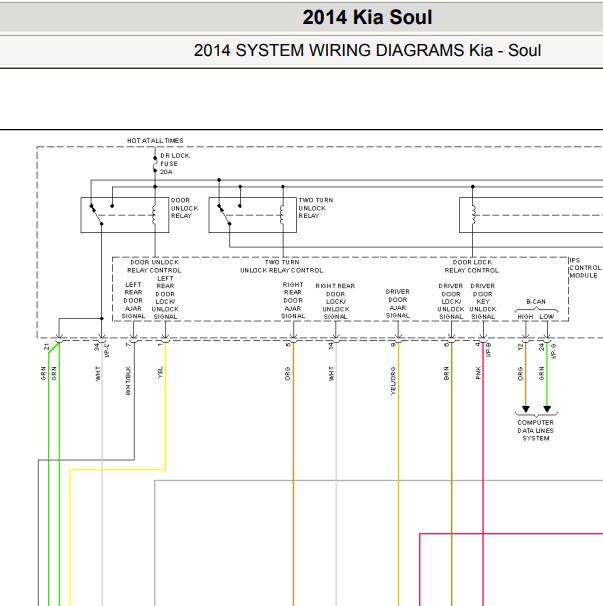
Task: Click the arrowhead ending the B-CAN ORG wire
Action: [x=526, y=409]
